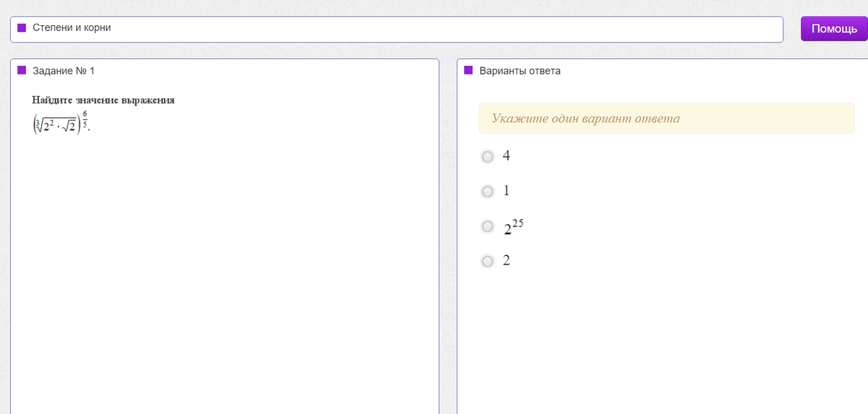Pick the radio option 2 to the power 25
Viewport: 868px width, 414px height.
[x=488, y=226]
